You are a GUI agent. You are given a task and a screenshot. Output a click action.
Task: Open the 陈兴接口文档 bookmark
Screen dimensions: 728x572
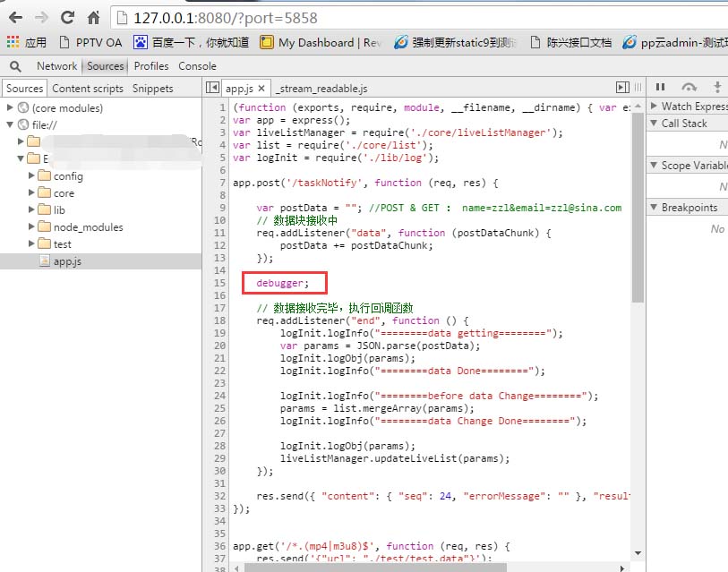pos(570,42)
